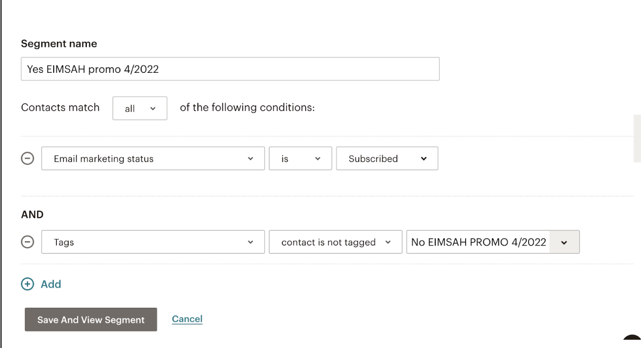Open the Subscribed value dropdown
The width and height of the screenshot is (644, 348).
click(x=387, y=159)
